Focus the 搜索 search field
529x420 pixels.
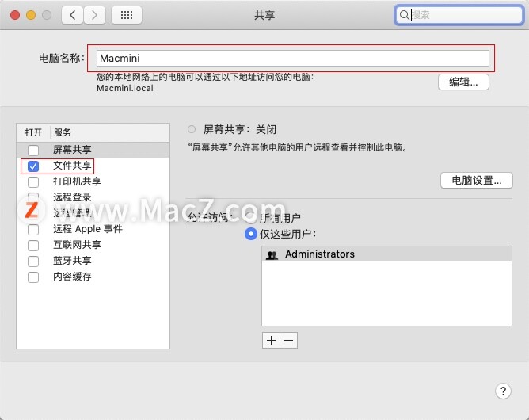(x=459, y=15)
